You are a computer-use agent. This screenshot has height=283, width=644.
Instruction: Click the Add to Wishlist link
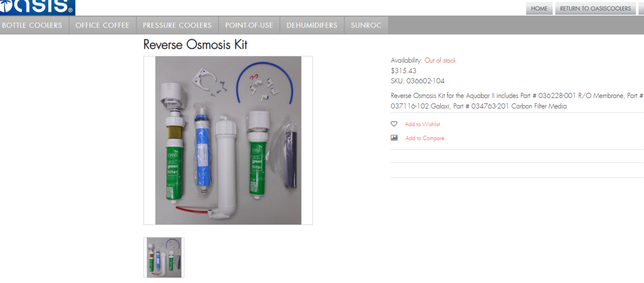(x=423, y=124)
